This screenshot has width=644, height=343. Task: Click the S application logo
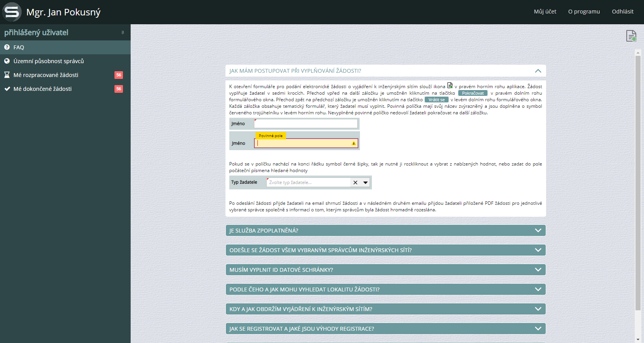point(12,12)
